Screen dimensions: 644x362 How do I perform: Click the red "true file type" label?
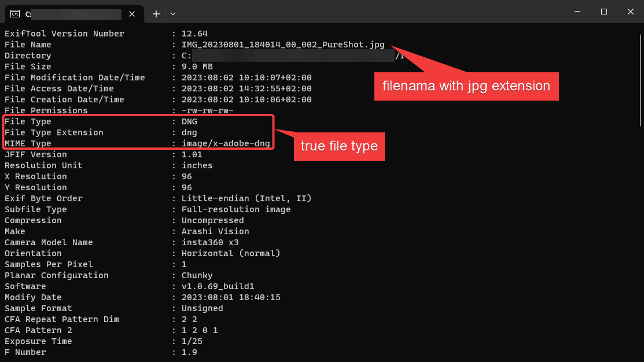click(339, 146)
